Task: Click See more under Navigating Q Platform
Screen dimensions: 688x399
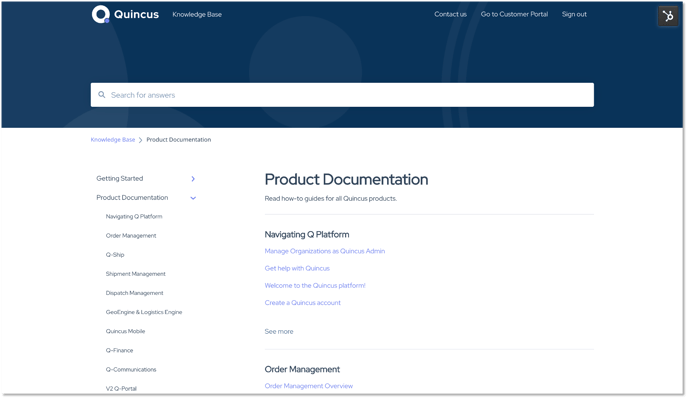Action: [279, 331]
